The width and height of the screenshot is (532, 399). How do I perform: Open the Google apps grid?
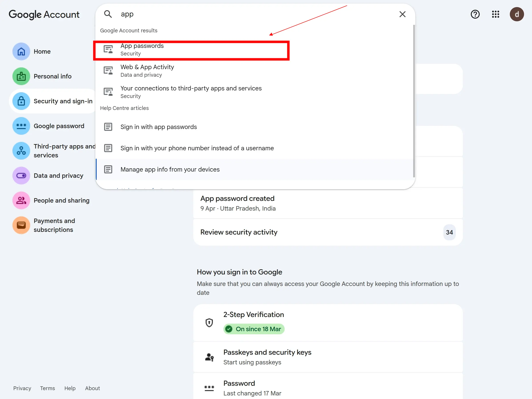pos(495,14)
